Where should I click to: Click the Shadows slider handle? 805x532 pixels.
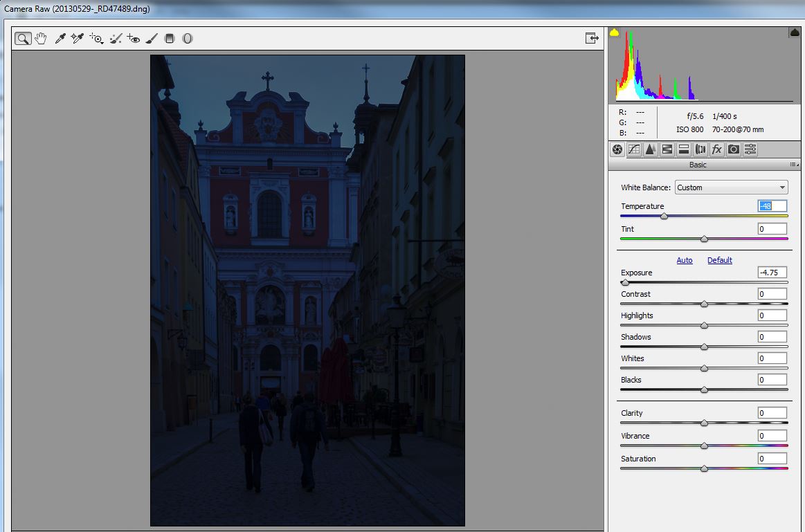(705, 347)
